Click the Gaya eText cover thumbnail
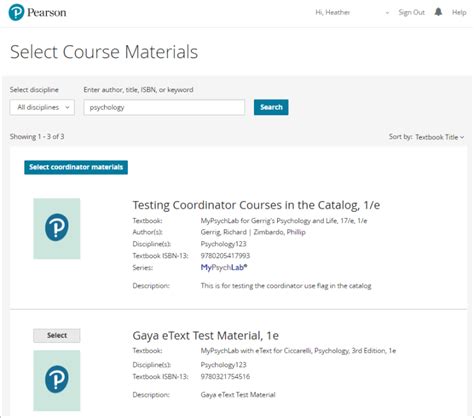The width and height of the screenshot is (474, 418). pyautogui.click(x=57, y=380)
